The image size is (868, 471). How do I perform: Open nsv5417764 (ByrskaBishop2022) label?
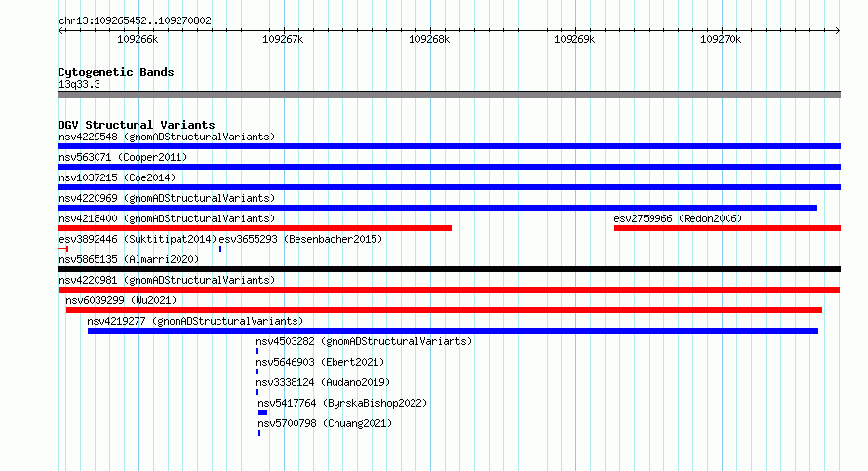click(x=342, y=403)
